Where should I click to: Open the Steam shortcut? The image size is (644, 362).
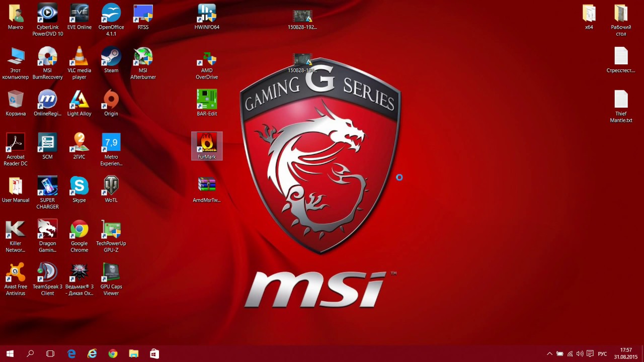click(111, 60)
